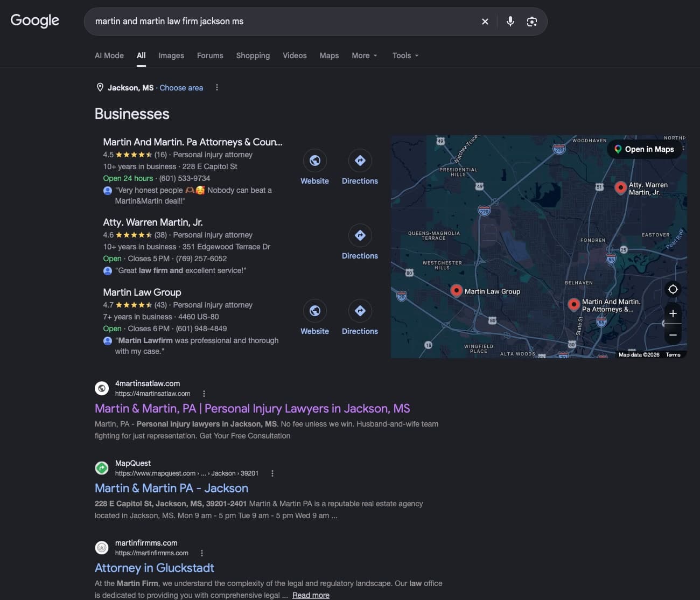
Task: Switch to the Images tab
Action: click(x=171, y=55)
